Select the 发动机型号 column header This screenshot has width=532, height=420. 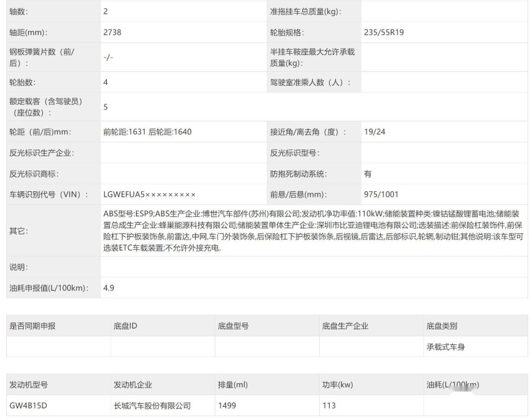click(x=29, y=385)
